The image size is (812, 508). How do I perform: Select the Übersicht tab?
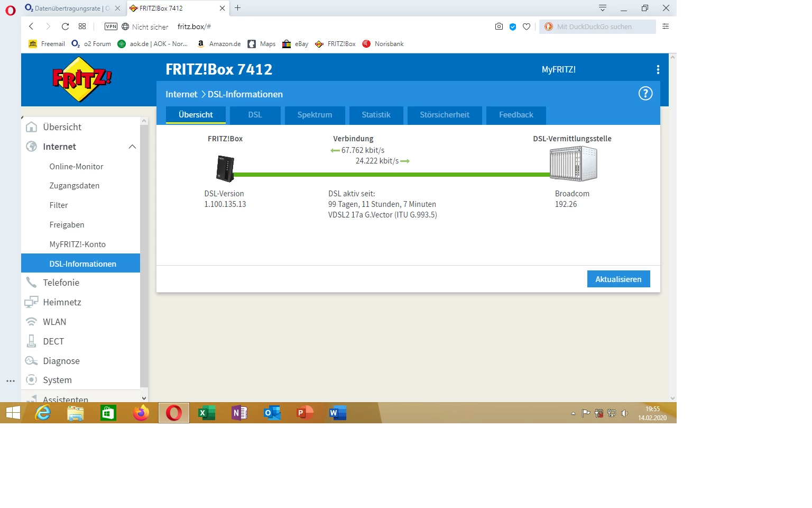(x=196, y=115)
